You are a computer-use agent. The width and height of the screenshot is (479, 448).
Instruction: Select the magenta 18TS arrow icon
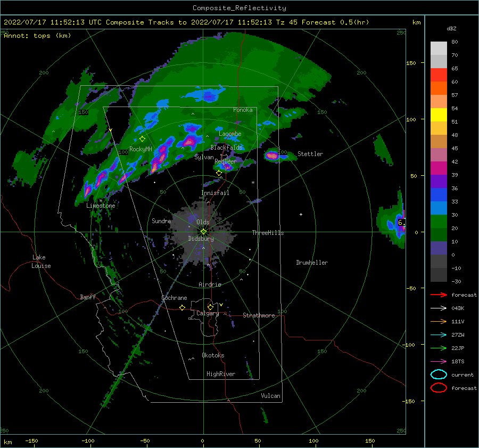pos(439,362)
